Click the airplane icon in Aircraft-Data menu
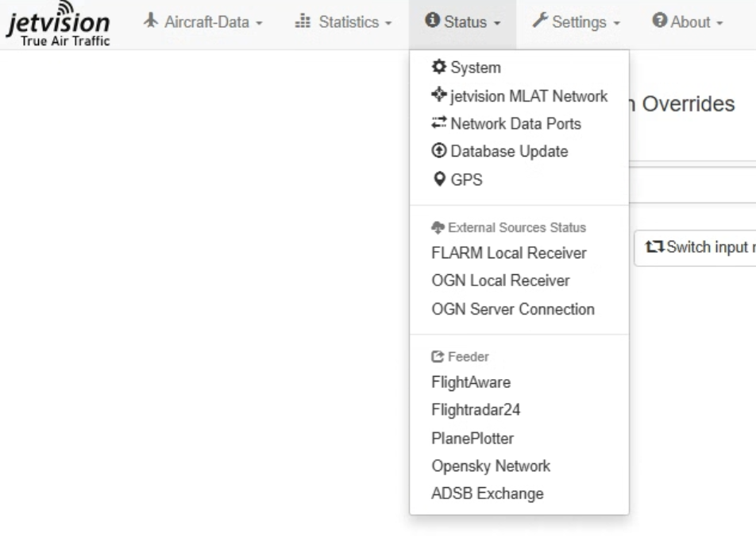The height and width of the screenshot is (542, 756). click(151, 22)
